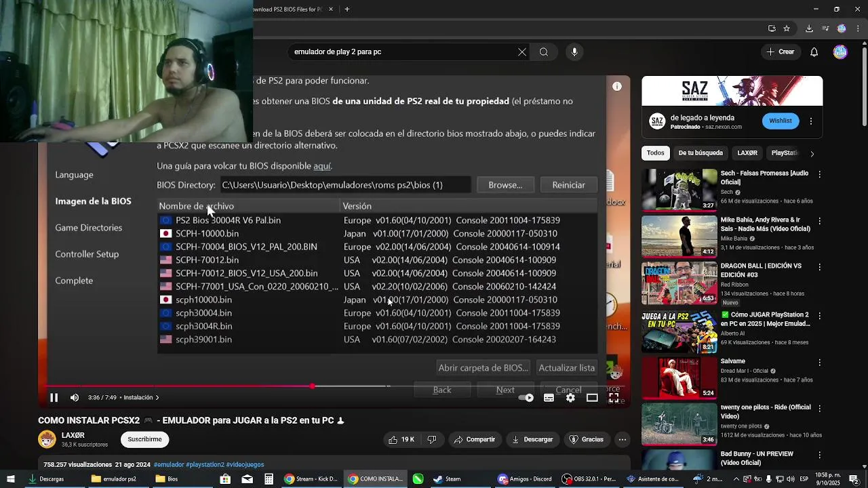Click the video info card icon

(617, 87)
